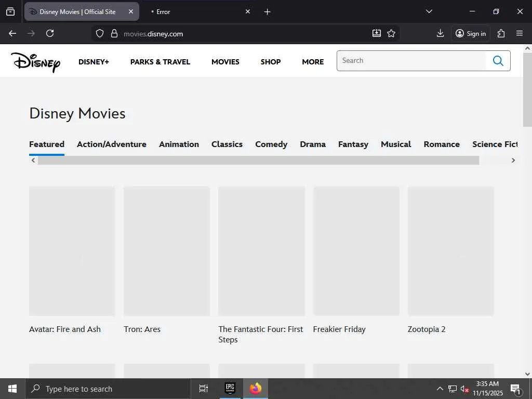Viewport: 532px width, 399px height.
Task: Switch to Romance genre tab
Action: 442,144
